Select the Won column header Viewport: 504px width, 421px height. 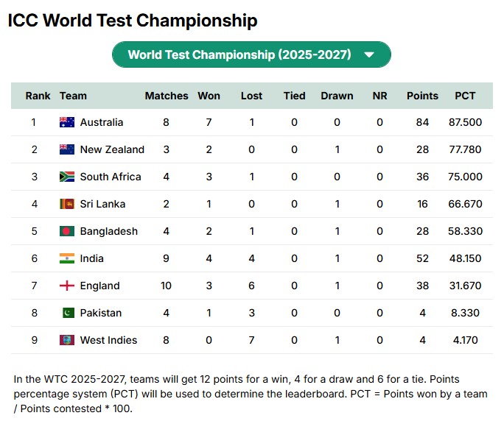point(209,96)
